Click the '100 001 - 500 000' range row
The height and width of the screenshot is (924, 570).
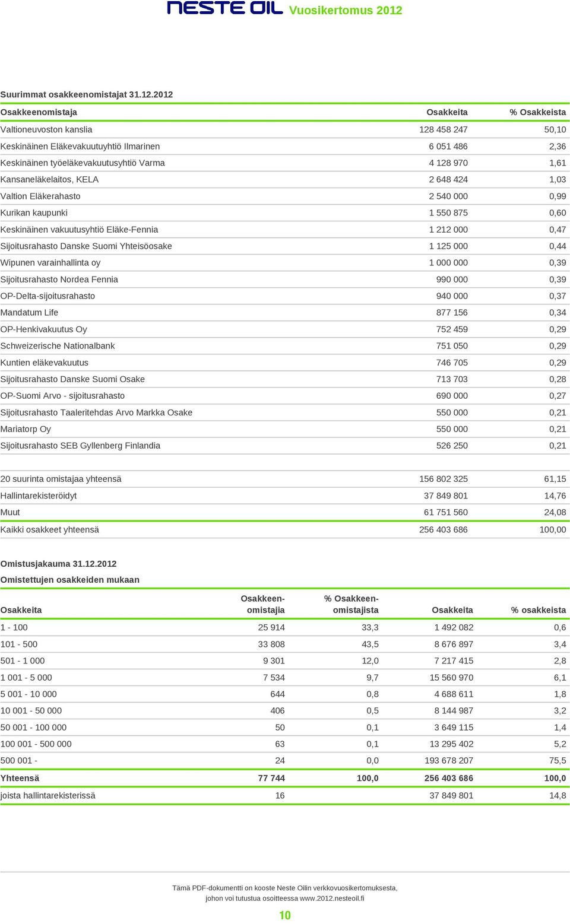pos(285,744)
